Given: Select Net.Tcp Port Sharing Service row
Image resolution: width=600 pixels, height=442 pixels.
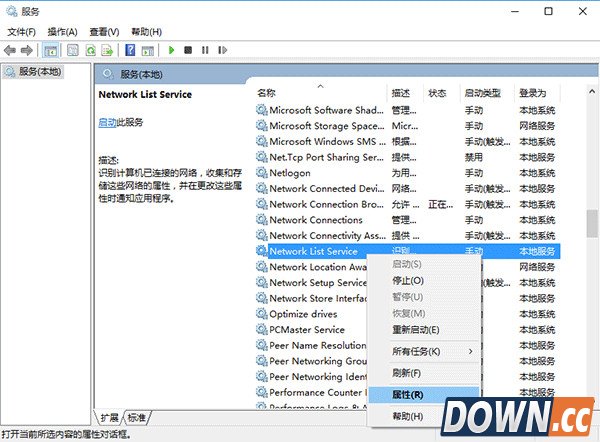Looking at the screenshot, I should tap(408, 157).
